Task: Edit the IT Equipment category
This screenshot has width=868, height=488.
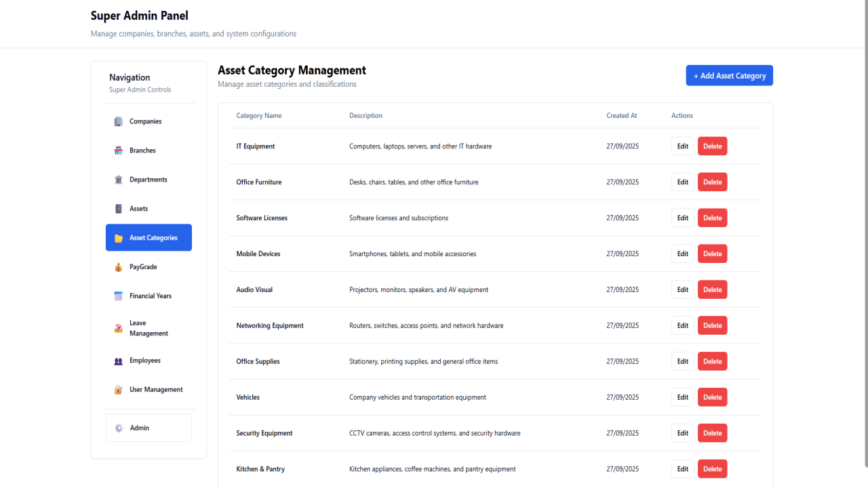Action: click(x=682, y=146)
